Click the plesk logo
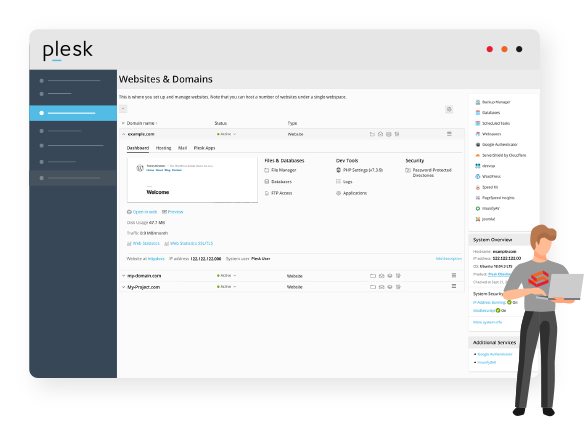Screen dimensions: 584x424 pos(68,50)
